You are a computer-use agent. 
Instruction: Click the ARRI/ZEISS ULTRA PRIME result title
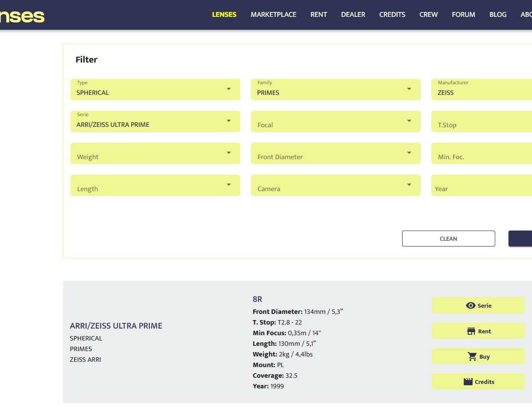(116, 326)
